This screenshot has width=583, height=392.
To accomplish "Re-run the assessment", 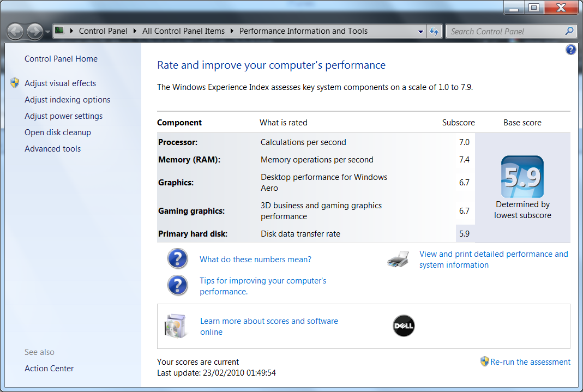I will coord(530,362).
